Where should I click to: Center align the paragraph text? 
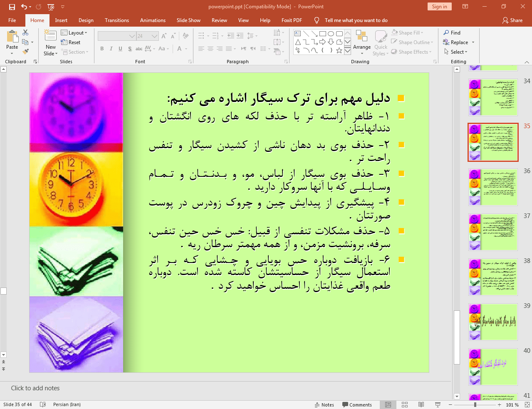210,49
